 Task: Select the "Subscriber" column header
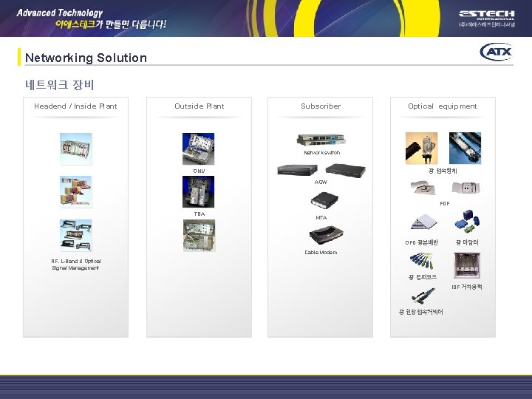click(x=321, y=106)
